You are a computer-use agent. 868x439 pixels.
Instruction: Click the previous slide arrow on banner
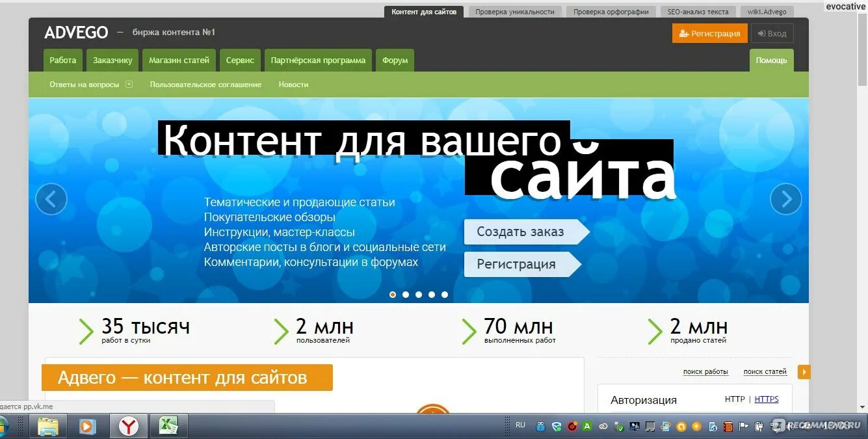click(51, 199)
